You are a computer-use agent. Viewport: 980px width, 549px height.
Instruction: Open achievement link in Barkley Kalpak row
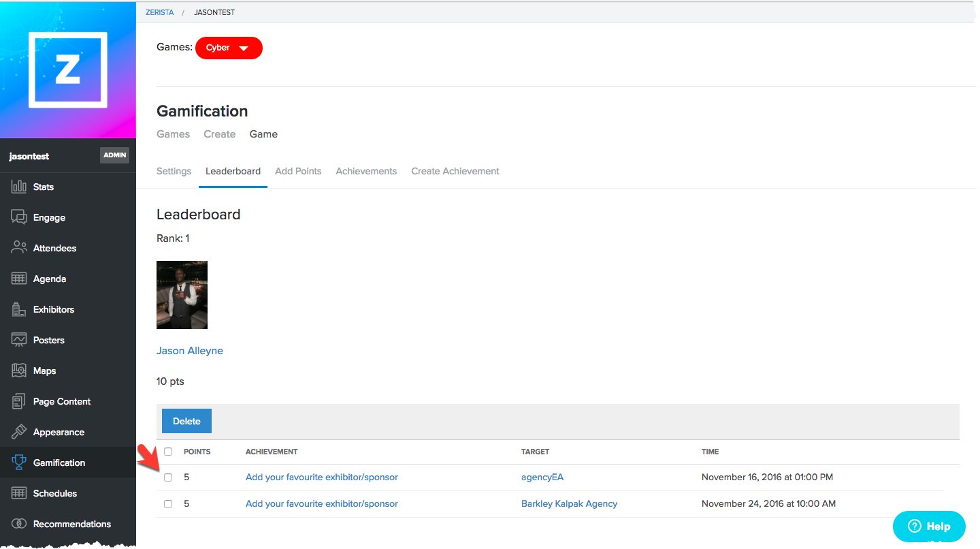pyautogui.click(x=322, y=504)
